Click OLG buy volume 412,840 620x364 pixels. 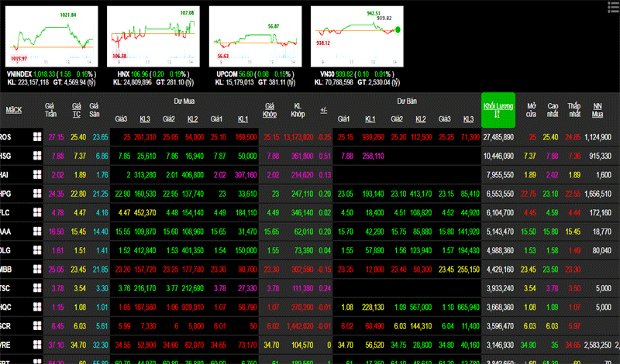(x=145, y=250)
